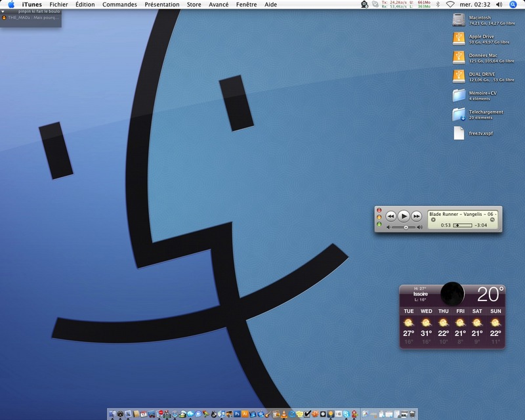Launch Photoshop from the Dock
The image size is (525, 420).
238,414
